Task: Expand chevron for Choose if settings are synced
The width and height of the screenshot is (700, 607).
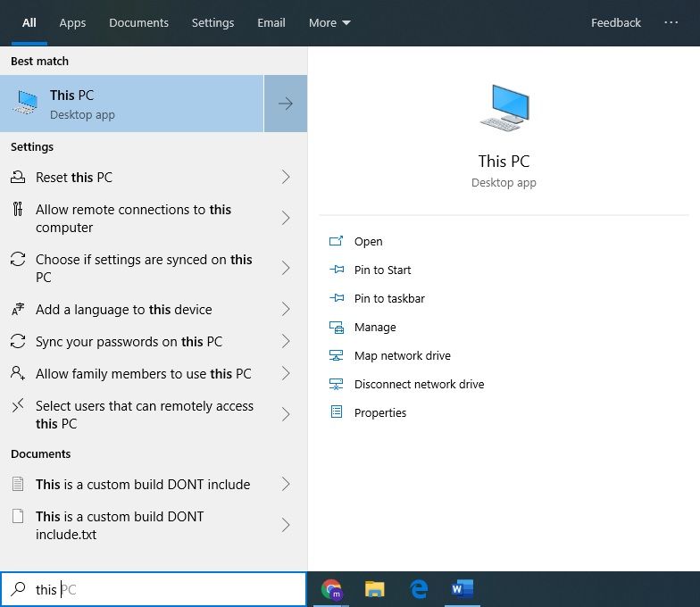Action: pyautogui.click(x=286, y=268)
